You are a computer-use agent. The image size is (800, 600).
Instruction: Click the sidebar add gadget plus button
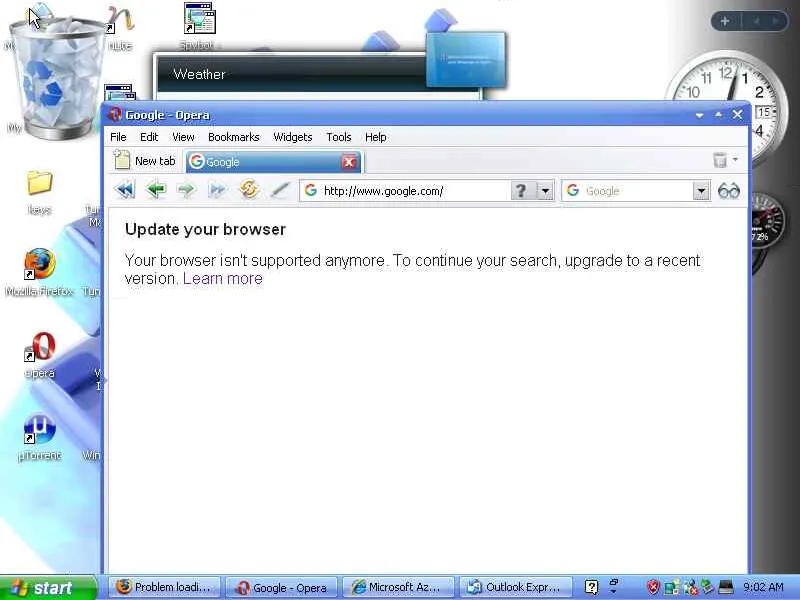724,21
